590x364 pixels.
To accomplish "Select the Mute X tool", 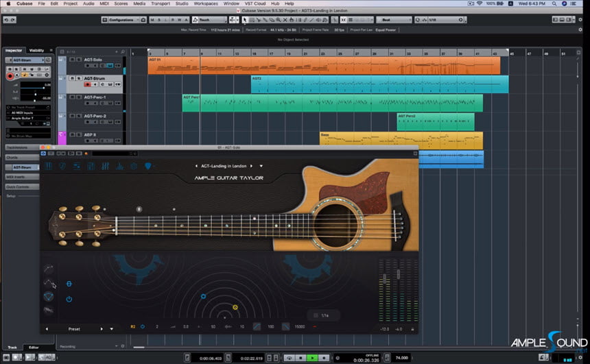I will 285,20.
